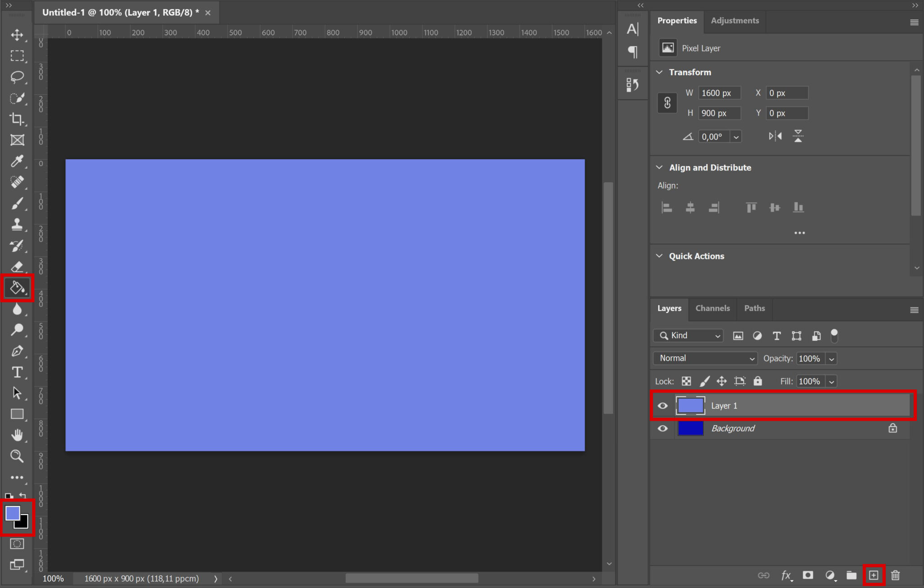Hide the Background layer
This screenshot has height=588, width=924.
662,428
